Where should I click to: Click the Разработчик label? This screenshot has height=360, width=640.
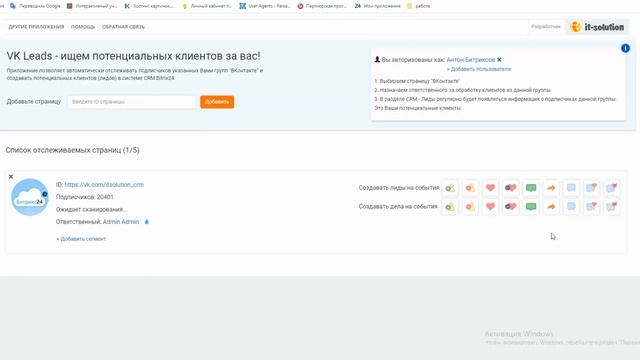point(546,27)
